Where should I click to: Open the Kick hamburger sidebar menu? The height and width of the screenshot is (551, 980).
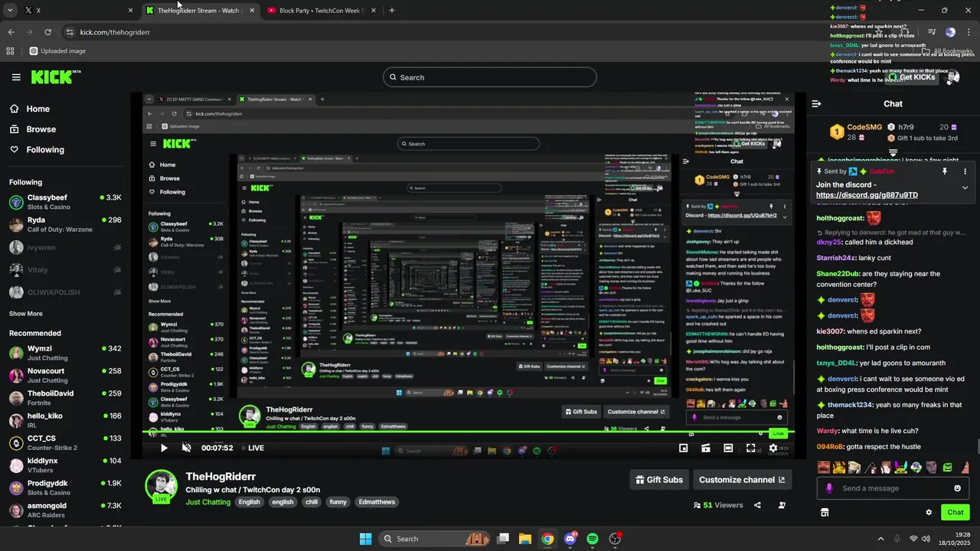(16, 77)
